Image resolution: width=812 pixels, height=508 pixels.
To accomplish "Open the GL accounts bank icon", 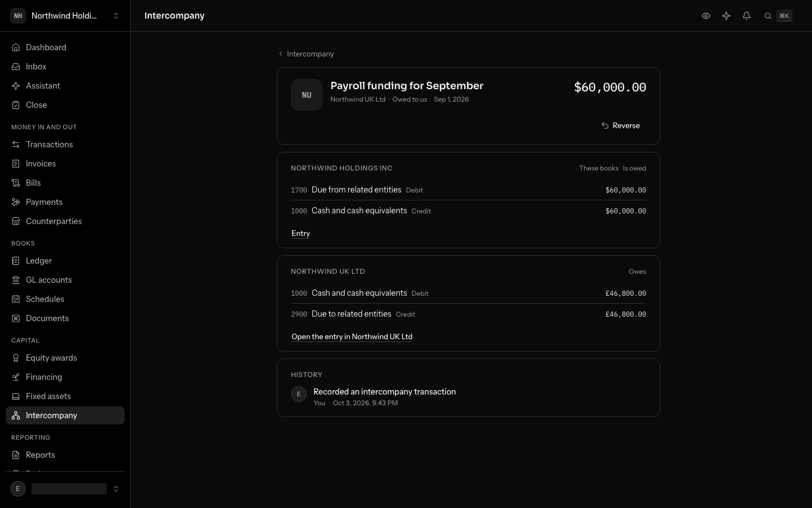I will pos(16,280).
